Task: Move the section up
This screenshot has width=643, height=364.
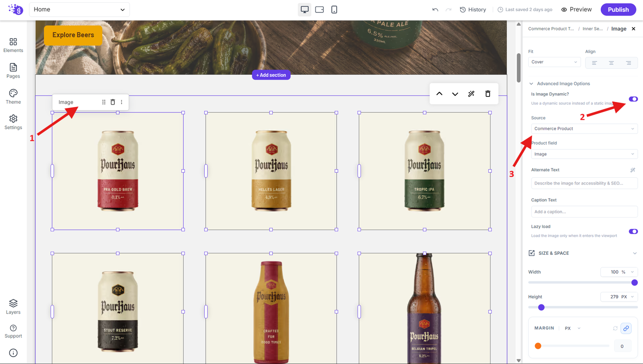Action: click(x=439, y=94)
